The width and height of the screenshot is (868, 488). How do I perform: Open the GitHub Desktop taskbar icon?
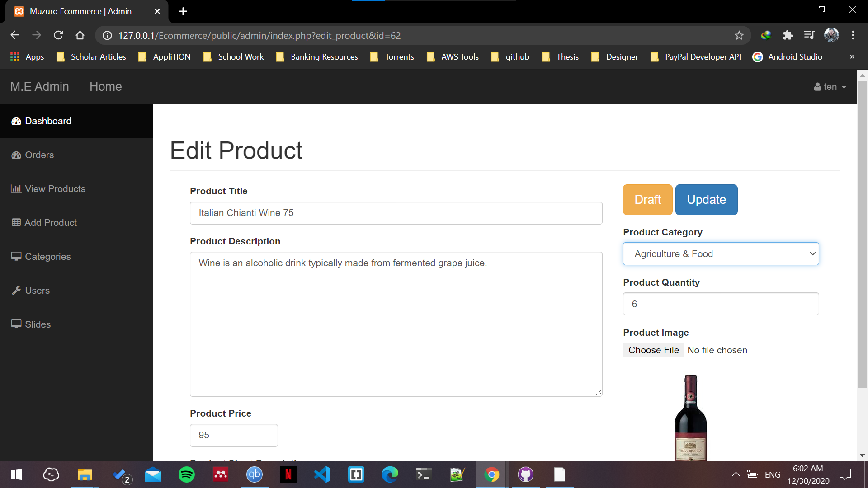[525, 474]
